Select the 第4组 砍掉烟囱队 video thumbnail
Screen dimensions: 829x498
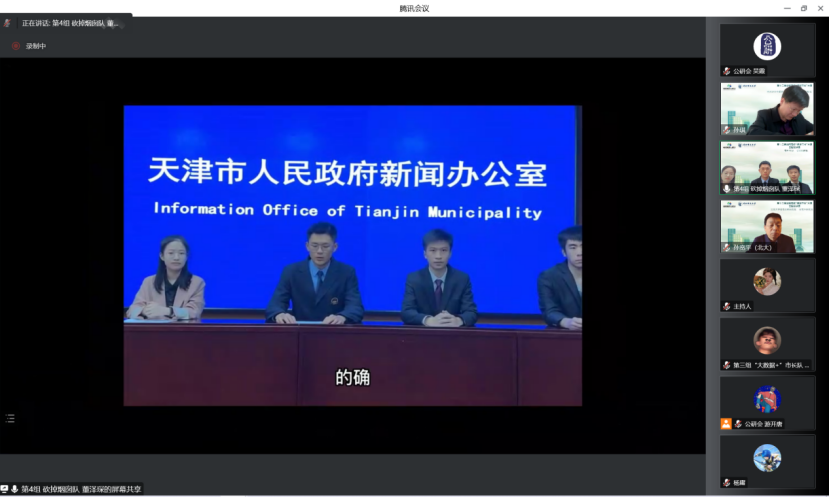click(x=767, y=166)
